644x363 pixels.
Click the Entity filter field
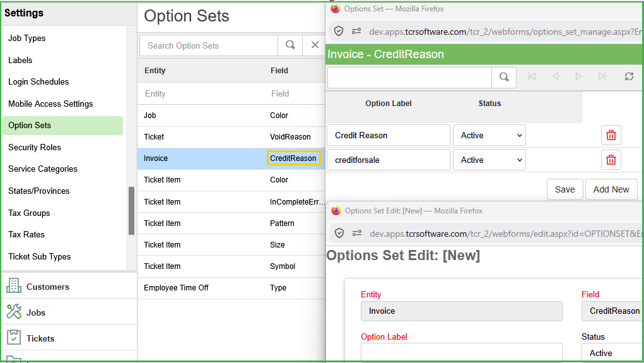point(201,93)
